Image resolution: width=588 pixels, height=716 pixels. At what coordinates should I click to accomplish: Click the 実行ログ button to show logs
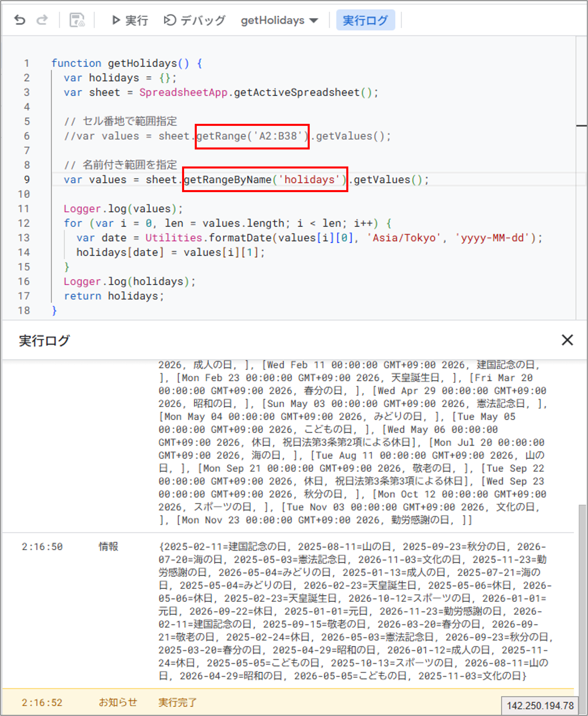tap(366, 20)
